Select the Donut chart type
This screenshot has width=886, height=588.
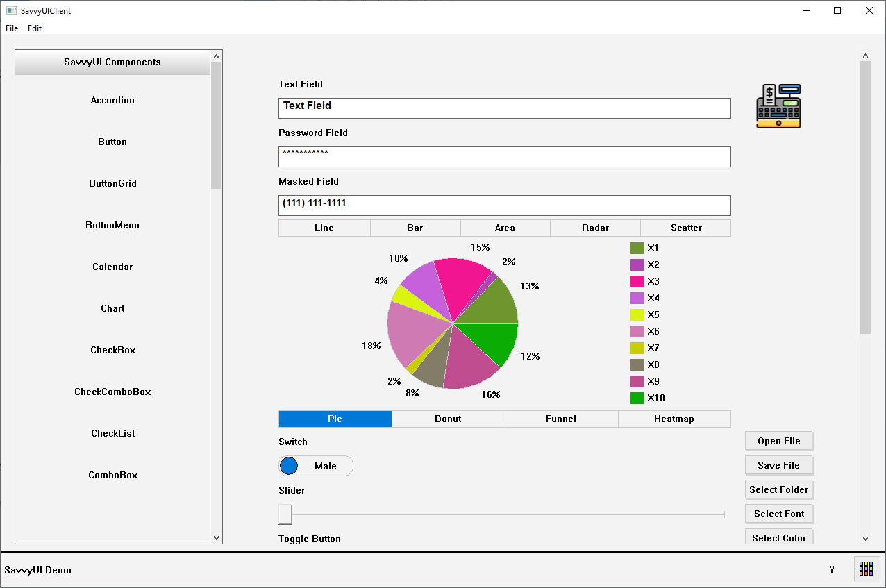point(448,419)
